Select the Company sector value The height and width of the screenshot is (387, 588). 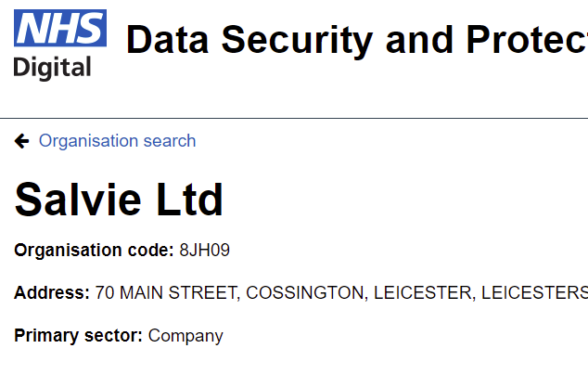[185, 336]
